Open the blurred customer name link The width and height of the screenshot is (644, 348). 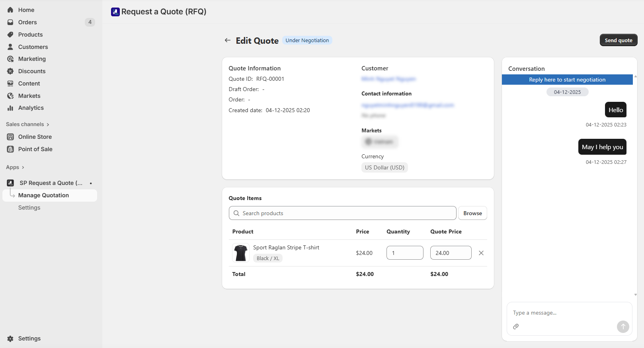coord(388,79)
